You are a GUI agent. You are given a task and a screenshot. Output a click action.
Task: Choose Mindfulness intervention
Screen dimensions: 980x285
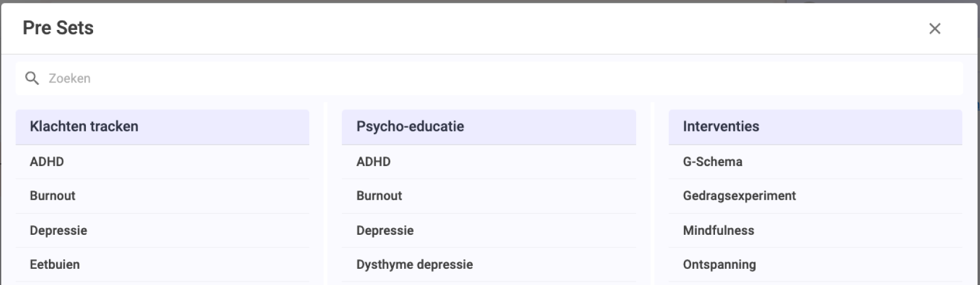click(815, 231)
